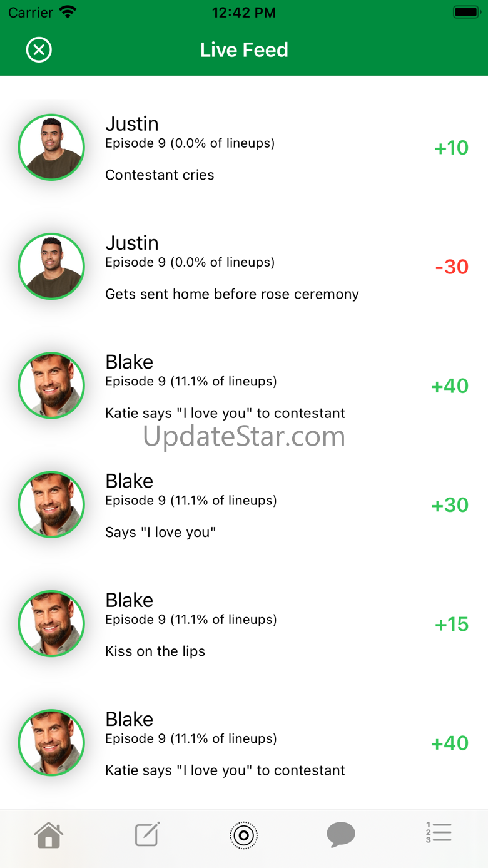Open the edit lineup pencil icon
This screenshot has height=868, width=488.
147,834
